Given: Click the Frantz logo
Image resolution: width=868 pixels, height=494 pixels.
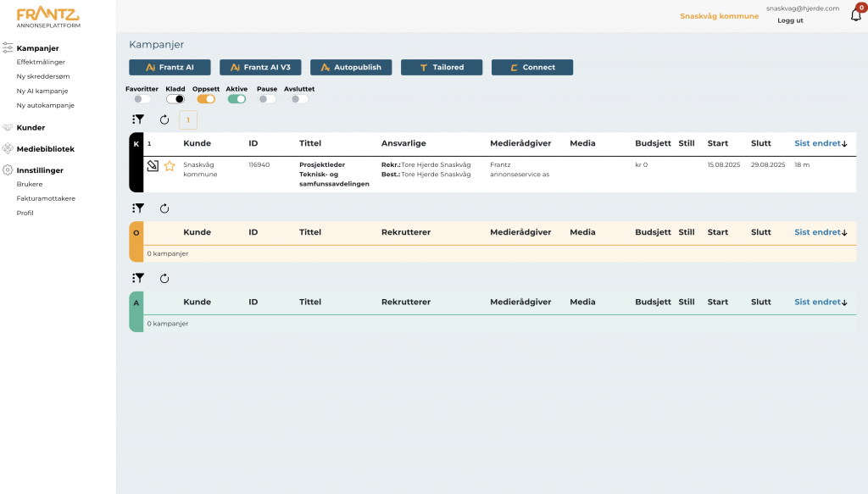Looking at the screenshot, I should (x=48, y=16).
